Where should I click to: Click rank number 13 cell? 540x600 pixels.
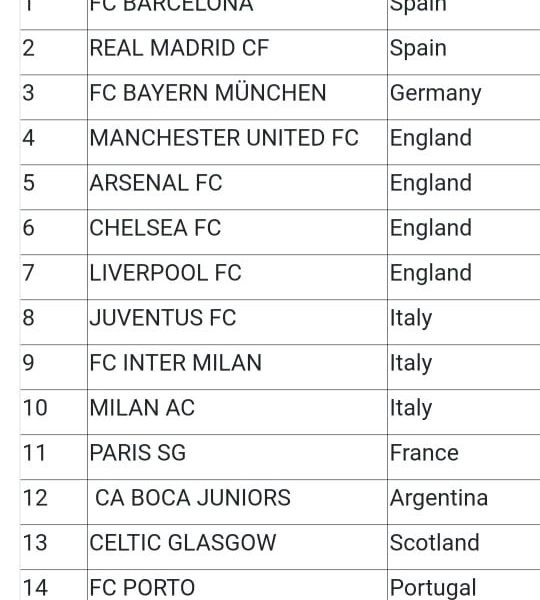(x=54, y=547)
